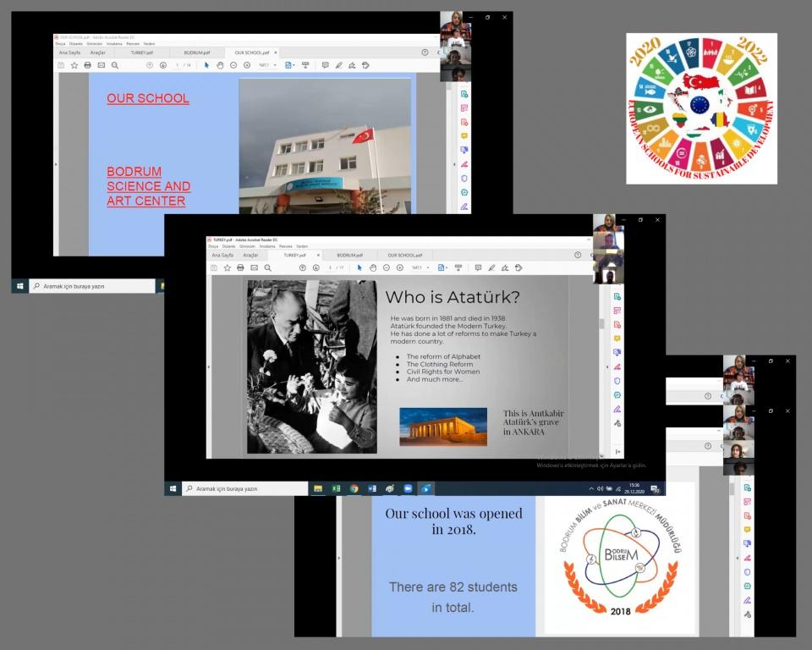This screenshot has height=650, width=812.
Task: Expand the left navigation pane beside Atatürk slide
Action: (x=208, y=366)
